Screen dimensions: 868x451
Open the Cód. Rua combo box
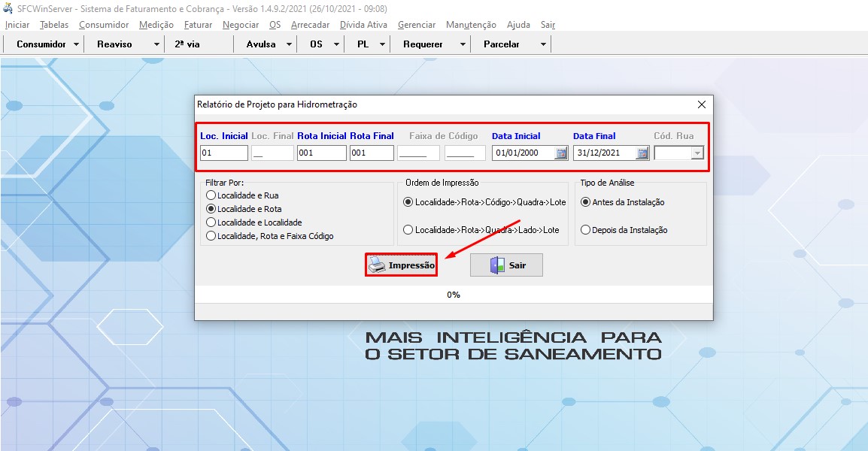tap(697, 153)
